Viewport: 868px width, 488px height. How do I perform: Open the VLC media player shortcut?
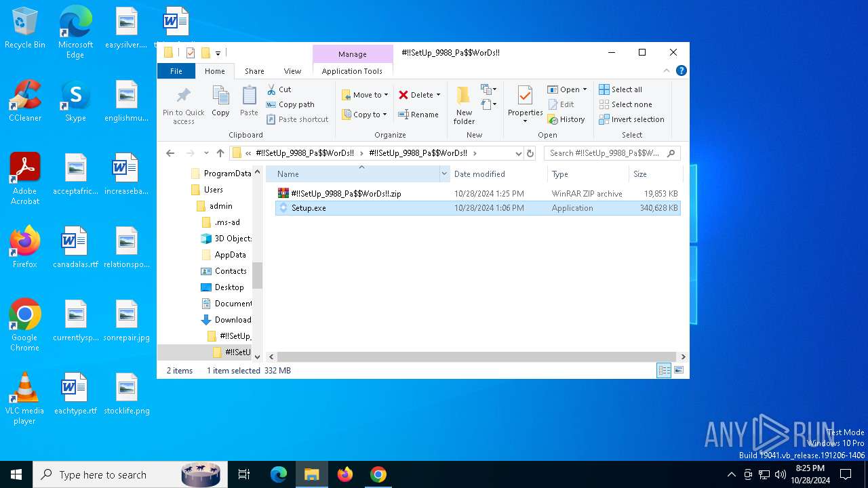(x=25, y=399)
